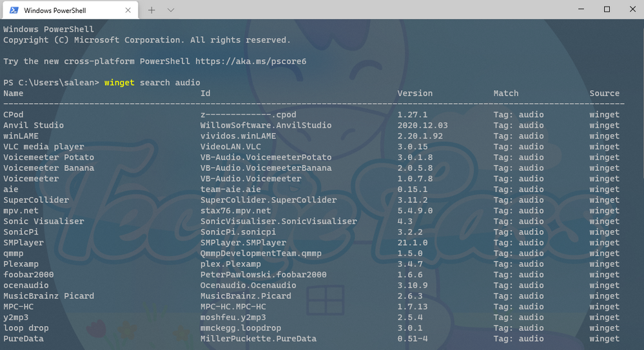Click the winLAME name entry
This screenshot has width=644, height=350.
[x=21, y=136]
